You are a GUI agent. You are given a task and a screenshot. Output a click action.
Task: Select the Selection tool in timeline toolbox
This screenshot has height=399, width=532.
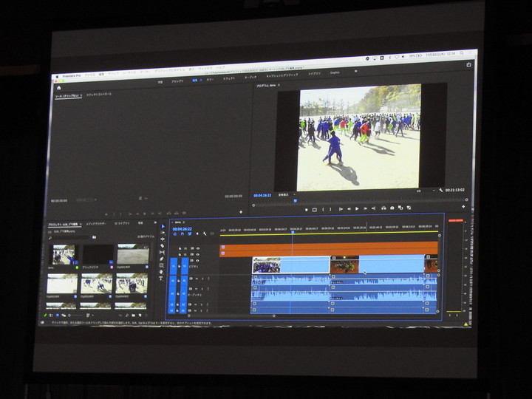163,226
